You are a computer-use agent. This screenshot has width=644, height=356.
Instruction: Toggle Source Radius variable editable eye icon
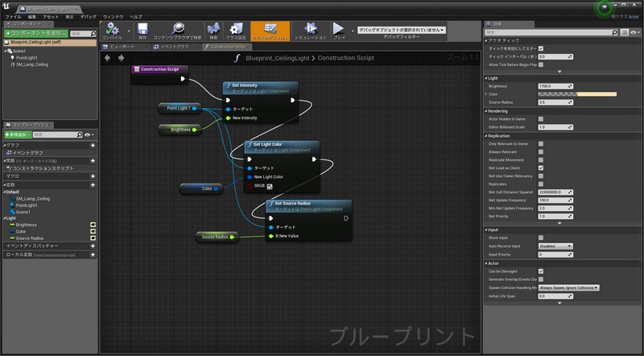[93, 238]
